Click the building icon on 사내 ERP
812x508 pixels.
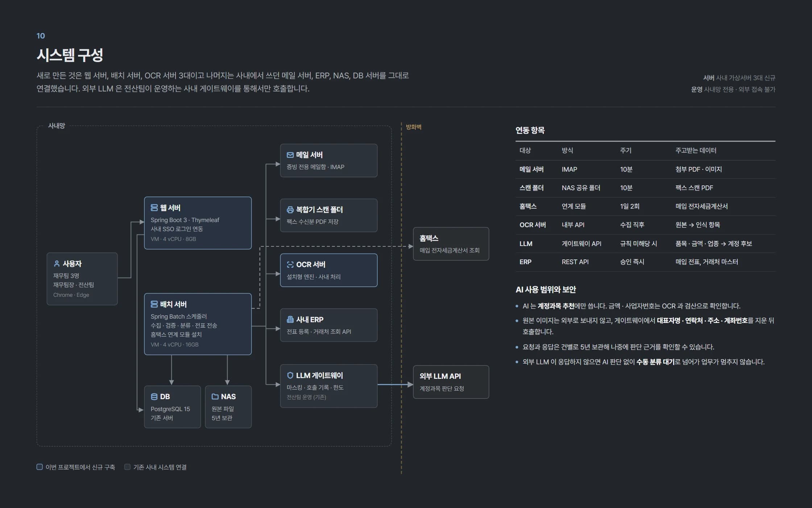click(290, 319)
